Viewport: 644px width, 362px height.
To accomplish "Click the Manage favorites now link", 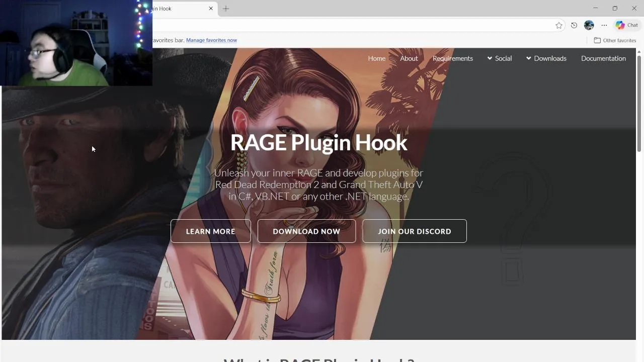I will (x=211, y=40).
